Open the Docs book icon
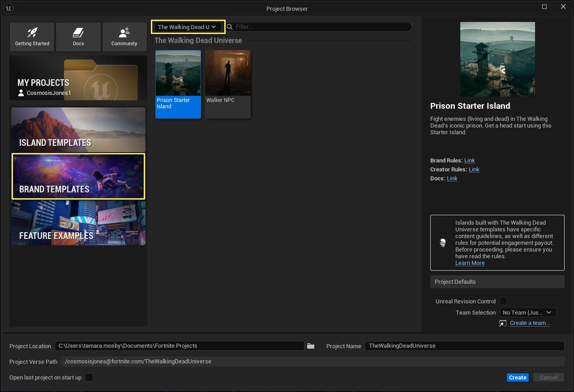574x392 pixels. pos(78,33)
